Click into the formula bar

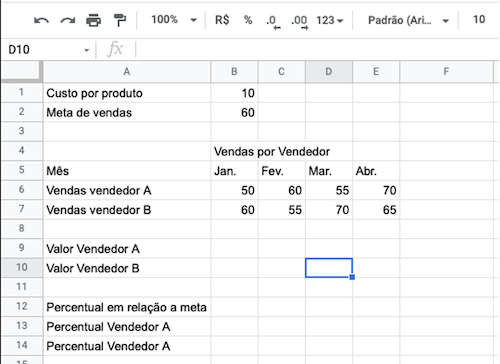[317, 50]
